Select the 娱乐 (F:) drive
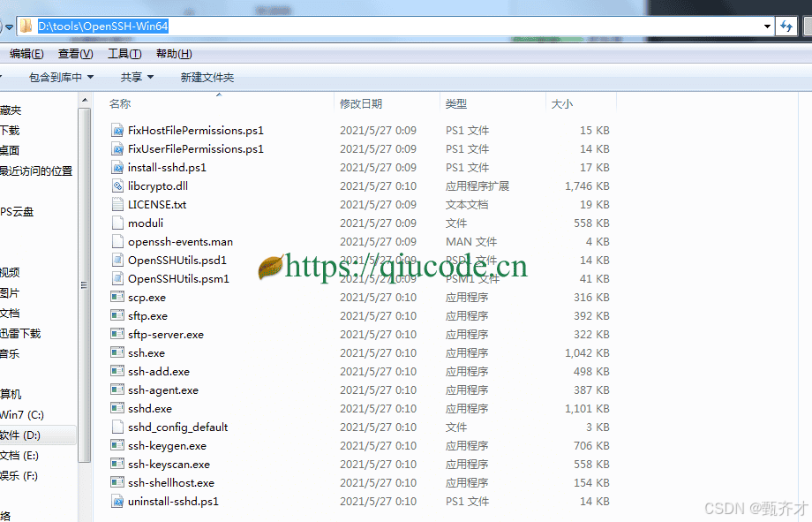The height and width of the screenshot is (522, 812). pos(19,475)
